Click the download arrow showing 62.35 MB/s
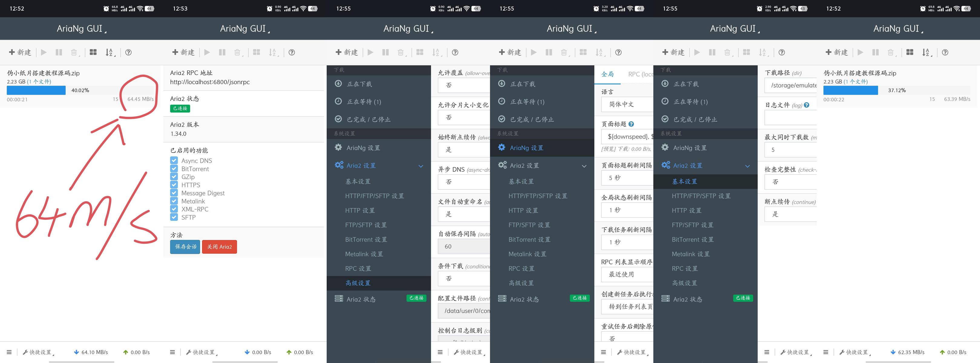980x363 pixels. point(893,352)
